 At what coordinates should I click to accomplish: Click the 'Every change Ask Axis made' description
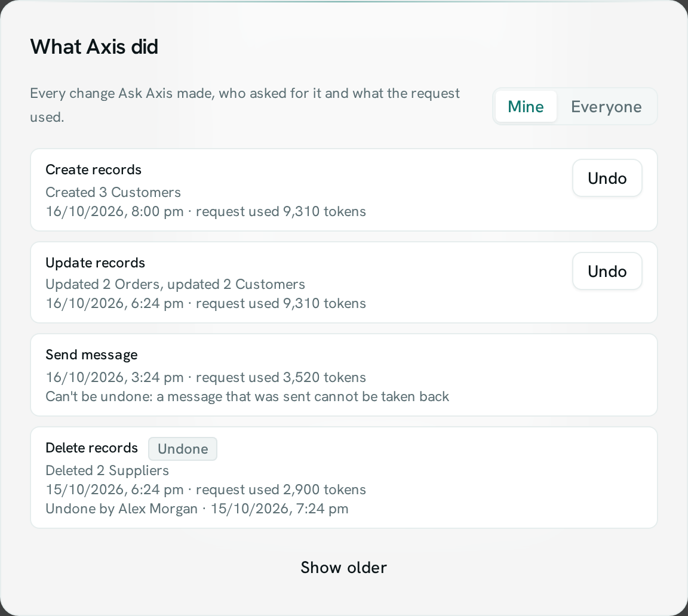245,105
